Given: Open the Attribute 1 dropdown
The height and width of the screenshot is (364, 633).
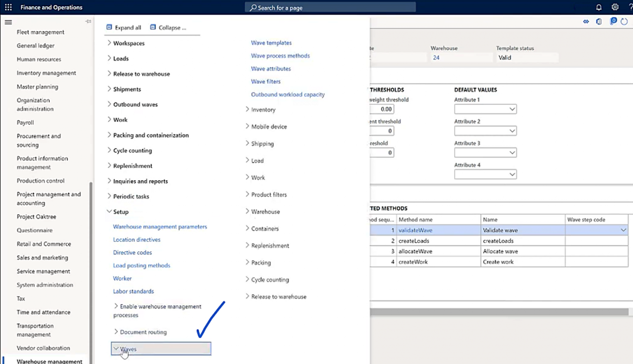Looking at the screenshot, I should point(512,109).
